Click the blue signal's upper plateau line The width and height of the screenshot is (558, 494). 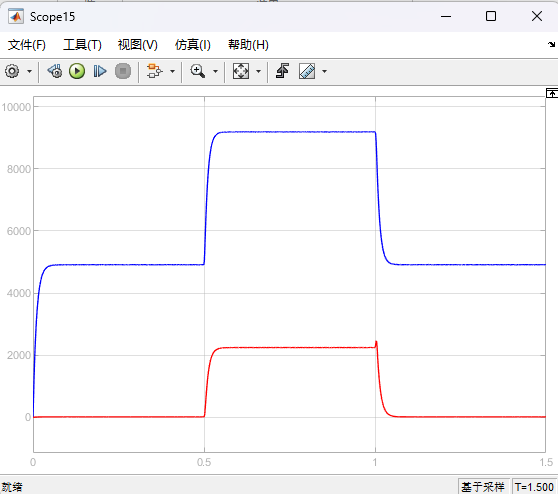[297, 132]
